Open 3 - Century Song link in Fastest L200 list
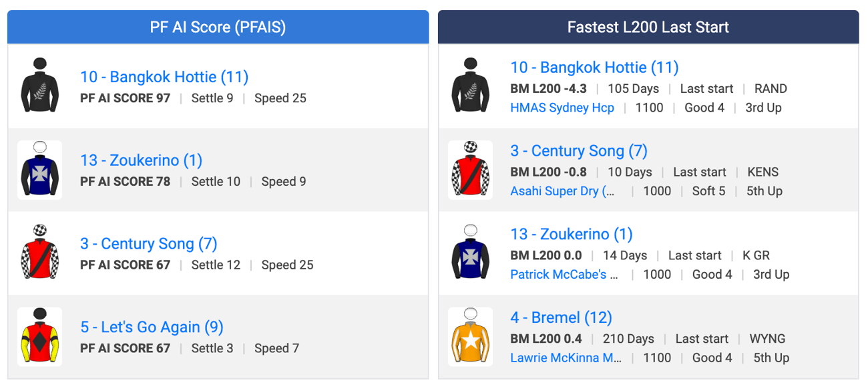The width and height of the screenshot is (868, 385). (x=579, y=151)
